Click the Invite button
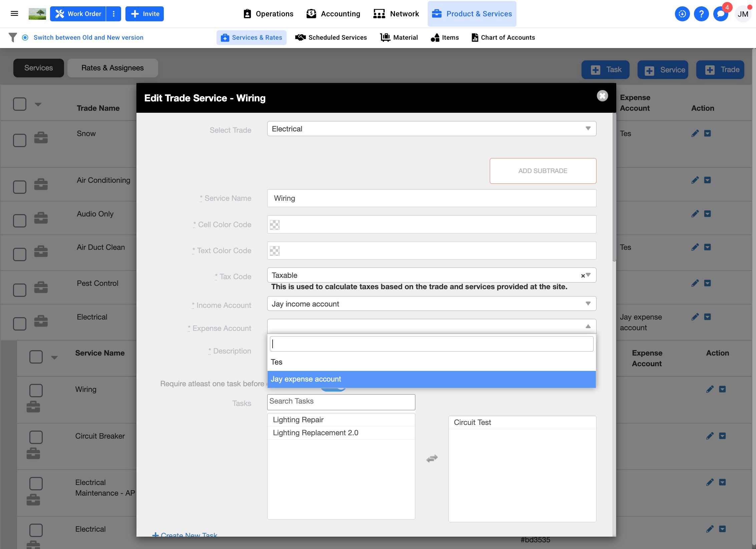The height and width of the screenshot is (549, 756). [145, 14]
